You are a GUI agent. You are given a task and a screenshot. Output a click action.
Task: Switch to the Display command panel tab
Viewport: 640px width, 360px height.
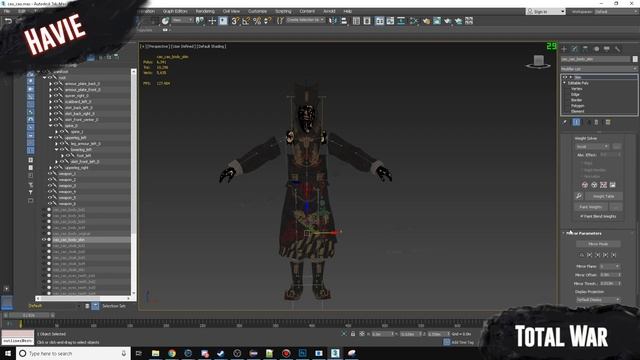coord(607,49)
